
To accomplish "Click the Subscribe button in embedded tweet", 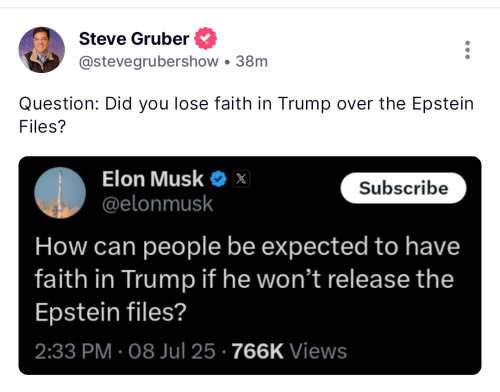I will click(x=403, y=188).
